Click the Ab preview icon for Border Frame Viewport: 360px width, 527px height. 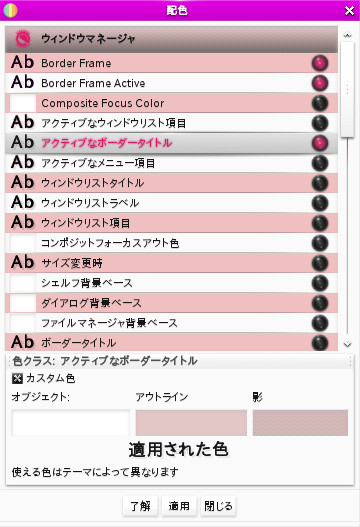click(23, 63)
